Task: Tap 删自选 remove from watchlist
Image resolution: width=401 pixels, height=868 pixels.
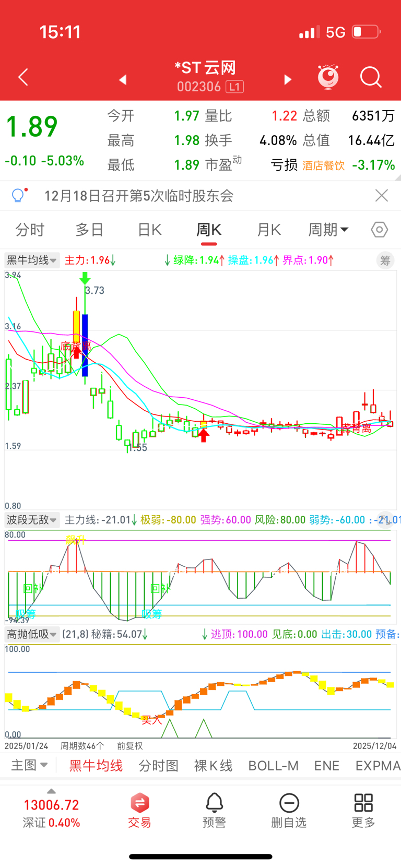Action: coord(289,811)
